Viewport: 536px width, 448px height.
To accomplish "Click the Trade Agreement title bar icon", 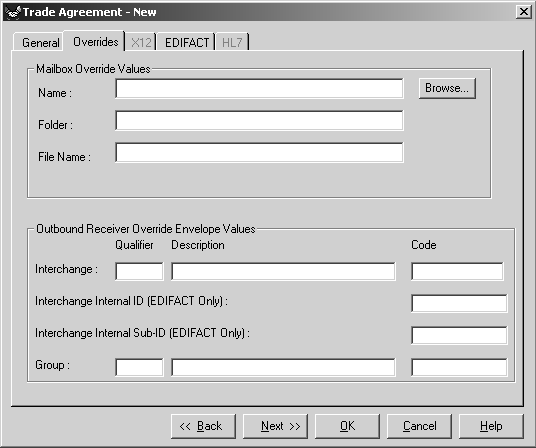I will click(13, 12).
